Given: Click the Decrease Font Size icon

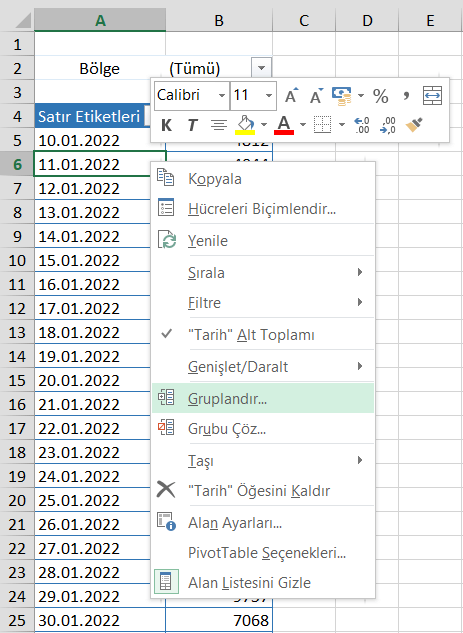Looking at the screenshot, I should pos(316,96).
